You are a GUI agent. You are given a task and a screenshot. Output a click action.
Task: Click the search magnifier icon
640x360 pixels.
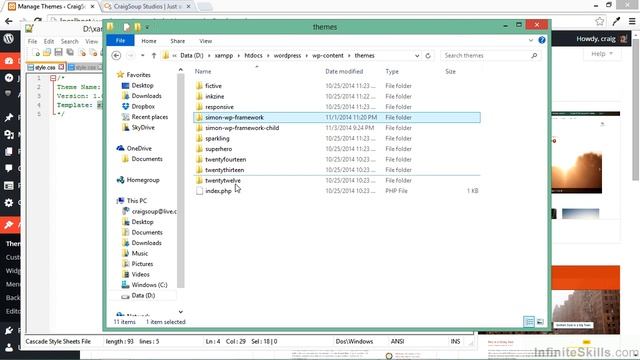pyautogui.click(x=534, y=56)
